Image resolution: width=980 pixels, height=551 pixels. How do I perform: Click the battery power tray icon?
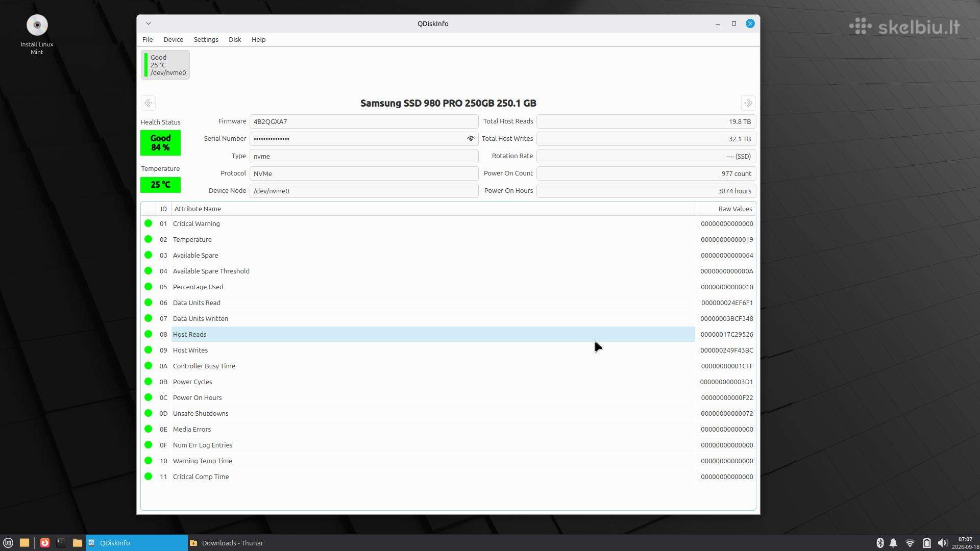coord(927,543)
